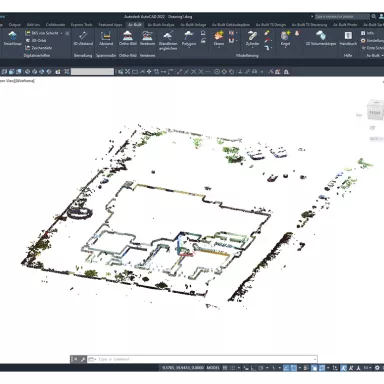Switch to the Output ribbon tab

(x=15, y=25)
